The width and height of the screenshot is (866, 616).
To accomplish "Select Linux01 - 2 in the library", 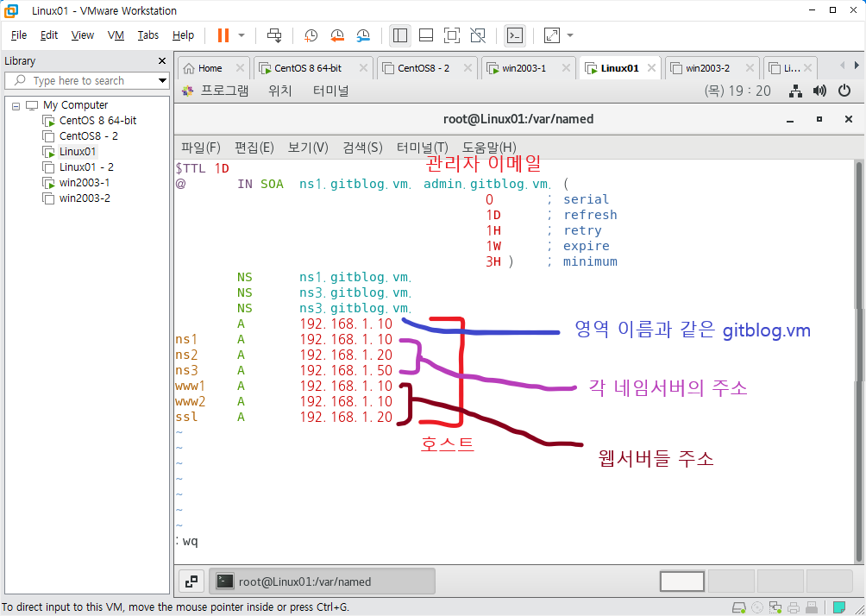I will tap(86, 167).
